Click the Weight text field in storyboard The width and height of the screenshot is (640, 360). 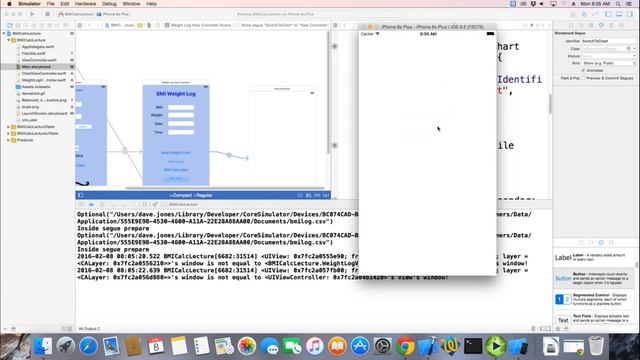(x=181, y=116)
